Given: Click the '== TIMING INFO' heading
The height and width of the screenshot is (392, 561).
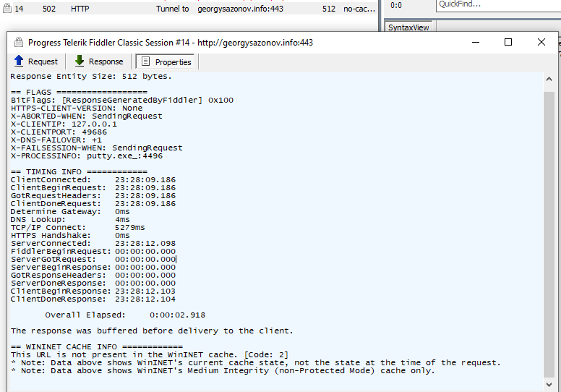Looking at the screenshot, I should click(79, 172).
